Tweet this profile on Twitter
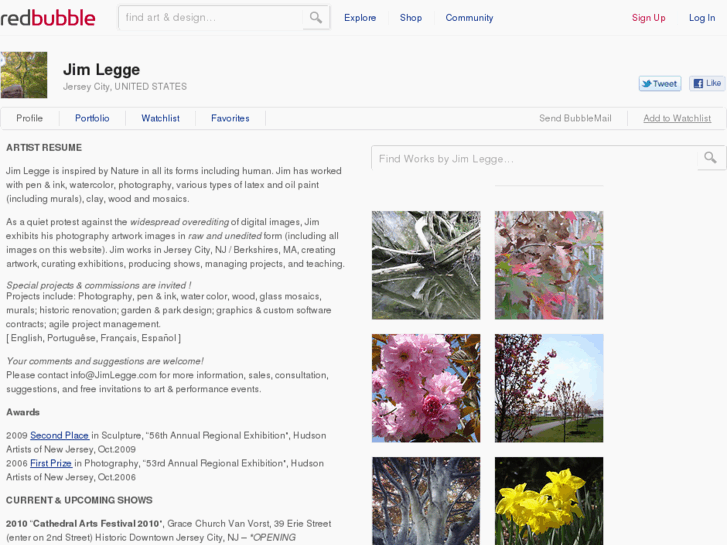 660,83
